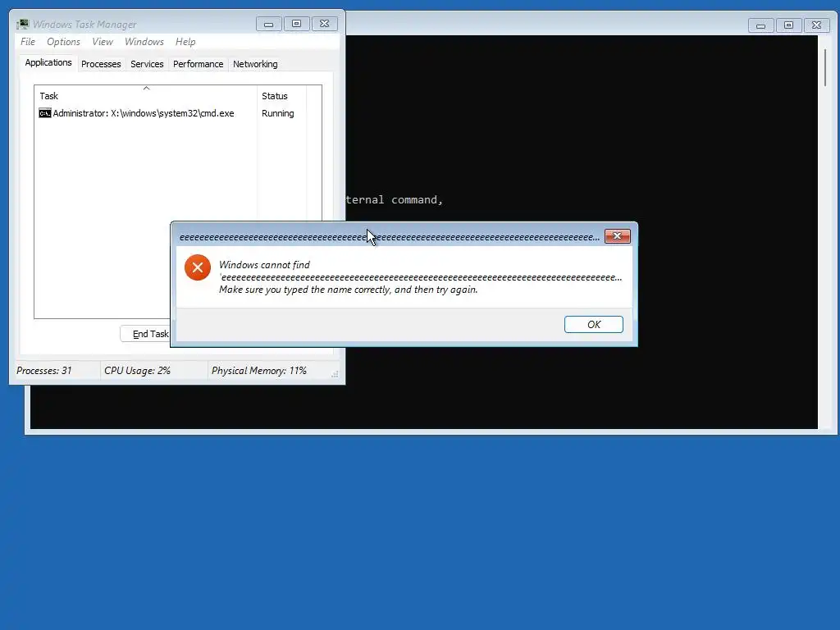The image size is (840, 630).
Task: Click the Processes: 31 status bar entry
Action: (44, 371)
